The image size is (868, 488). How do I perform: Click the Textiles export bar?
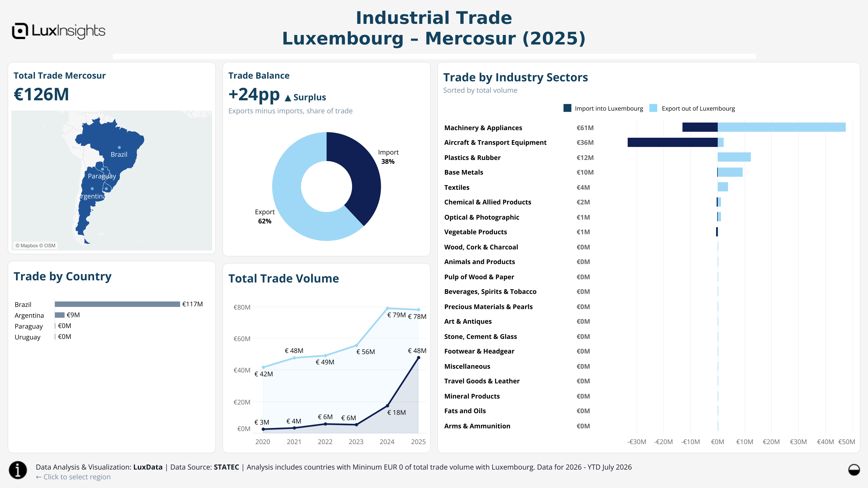click(723, 187)
